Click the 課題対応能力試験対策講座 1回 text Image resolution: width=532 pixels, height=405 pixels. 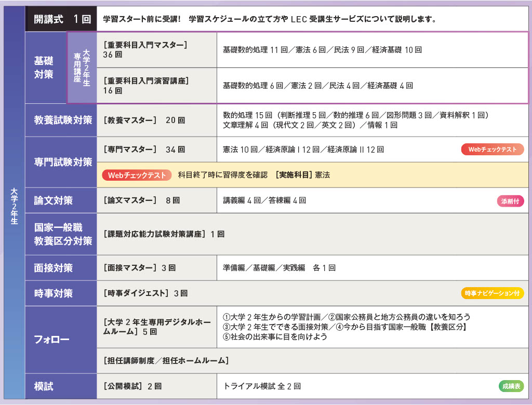click(x=164, y=234)
